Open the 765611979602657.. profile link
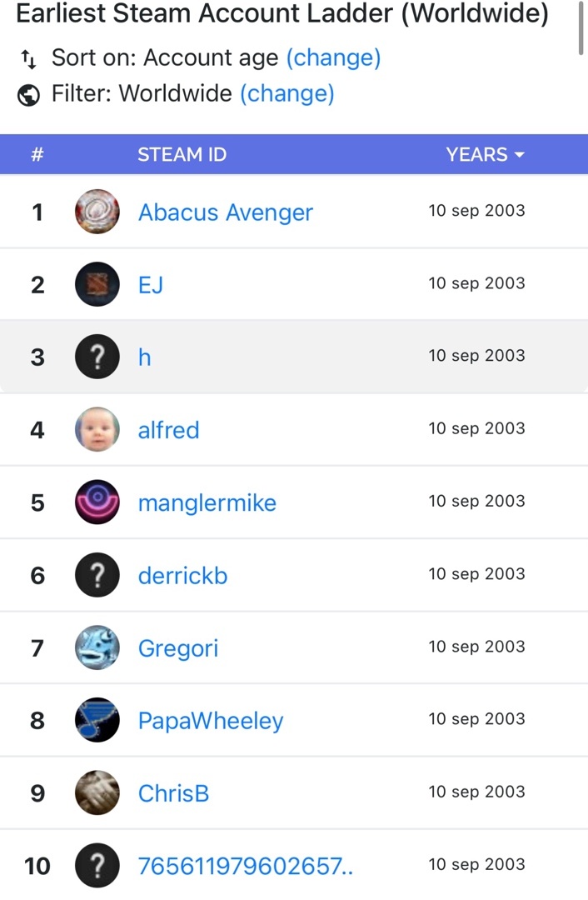588x900 pixels. (x=245, y=866)
